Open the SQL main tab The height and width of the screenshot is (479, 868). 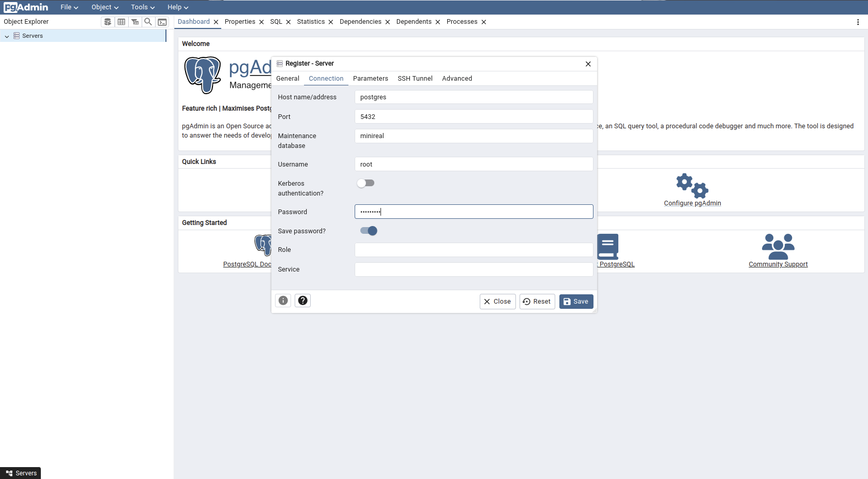[276, 22]
